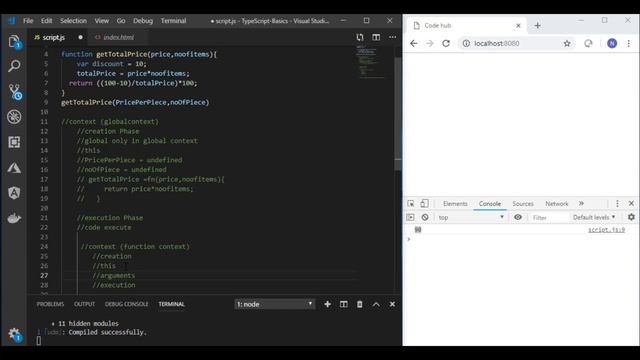Open DevTools customize three-dot menu
640x360 pixels.
click(617, 203)
